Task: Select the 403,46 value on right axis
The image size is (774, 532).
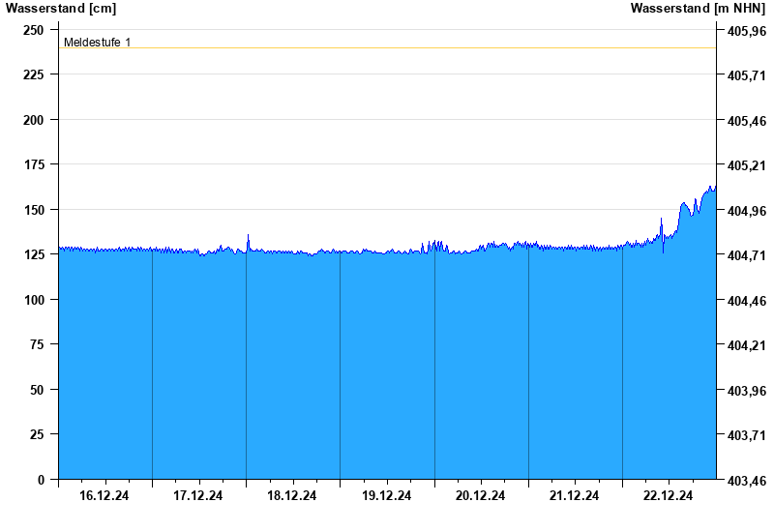Action: 746,481
